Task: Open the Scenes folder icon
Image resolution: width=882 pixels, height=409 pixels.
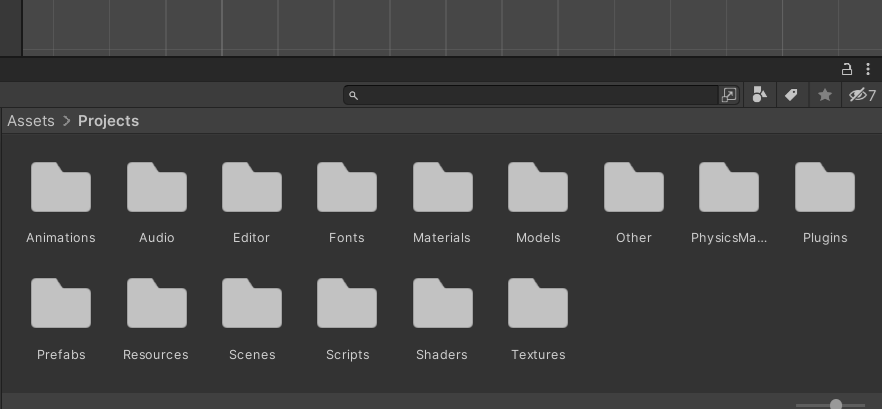Action: [252, 303]
